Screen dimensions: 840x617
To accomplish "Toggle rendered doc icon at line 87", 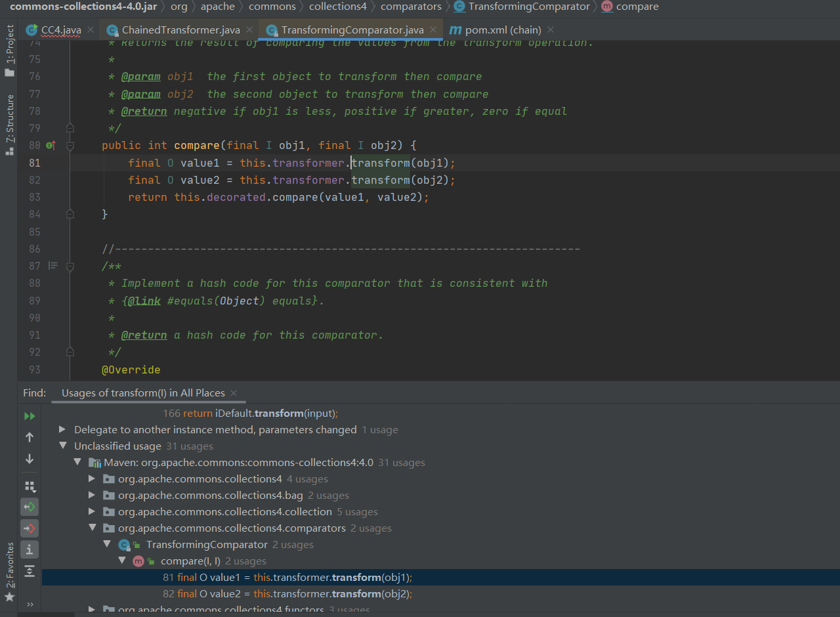I will click(53, 266).
